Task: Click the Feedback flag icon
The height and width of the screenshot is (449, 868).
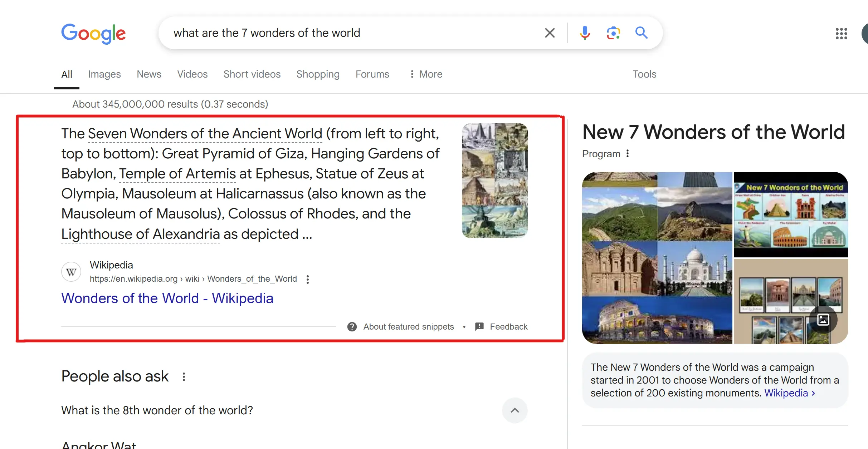Action: click(x=479, y=327)
